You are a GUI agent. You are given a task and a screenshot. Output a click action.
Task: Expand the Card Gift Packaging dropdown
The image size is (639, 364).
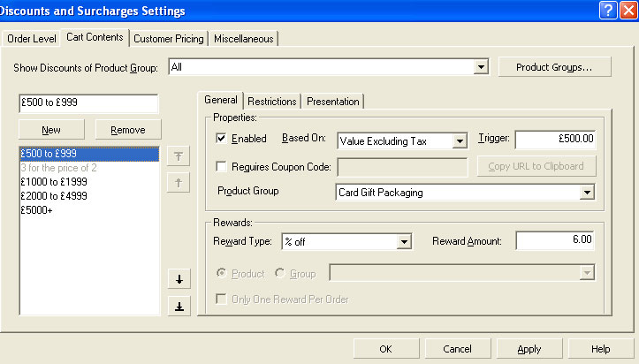tap(586, 192)
